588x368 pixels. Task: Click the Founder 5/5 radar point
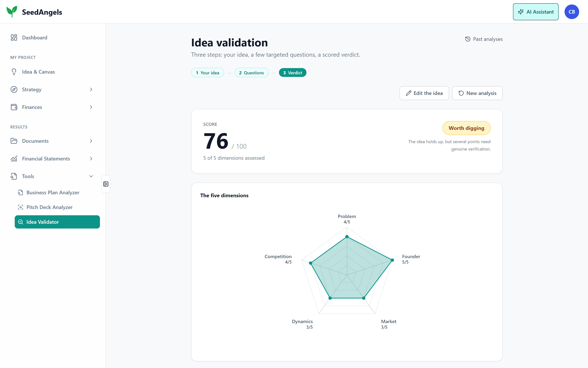tap(392, 260)
